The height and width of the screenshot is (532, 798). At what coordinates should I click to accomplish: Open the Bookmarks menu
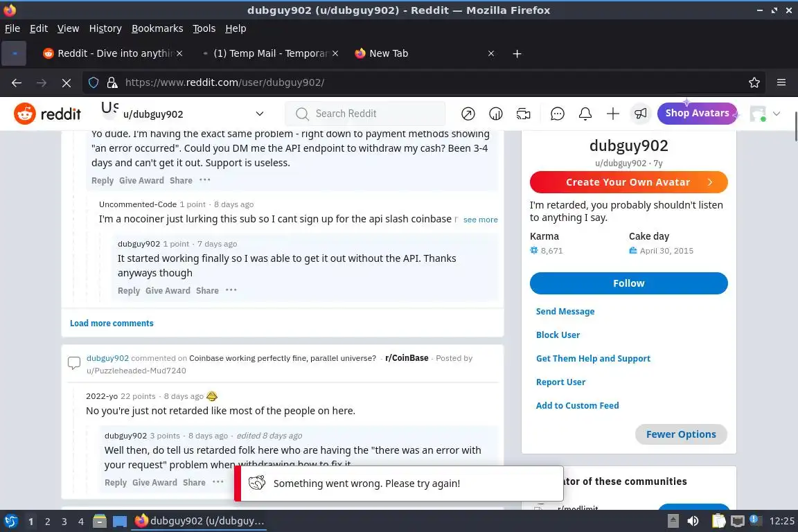click(x=157, y=28)
